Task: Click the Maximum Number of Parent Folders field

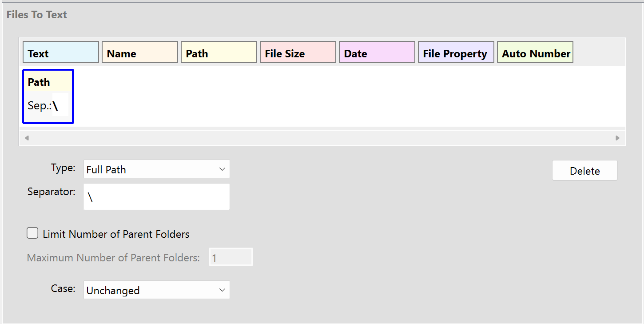Action: click(x=231, y=257)
